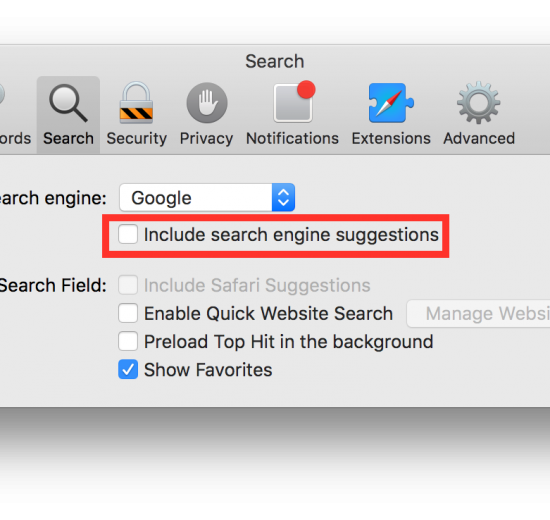Select the Privacy hand icon
550x520 pixels.
pos(207,103)
